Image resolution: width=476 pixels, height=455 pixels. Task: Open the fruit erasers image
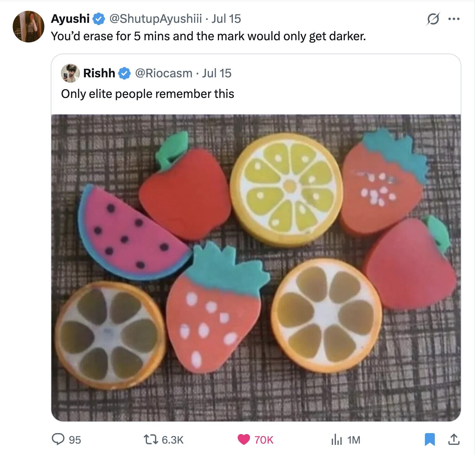256,268
